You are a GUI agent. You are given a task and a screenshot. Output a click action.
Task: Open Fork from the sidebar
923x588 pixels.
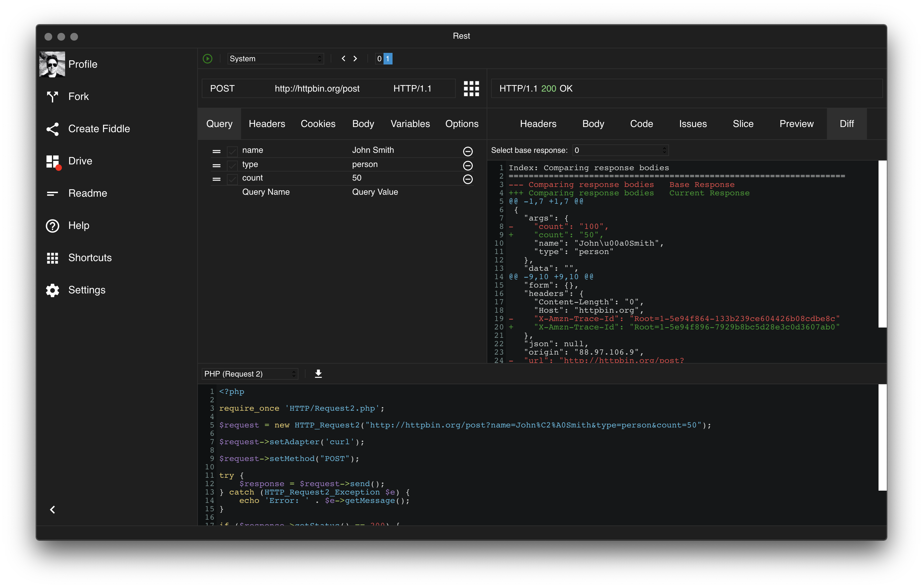pyautogui.click(x=78, y=97)
